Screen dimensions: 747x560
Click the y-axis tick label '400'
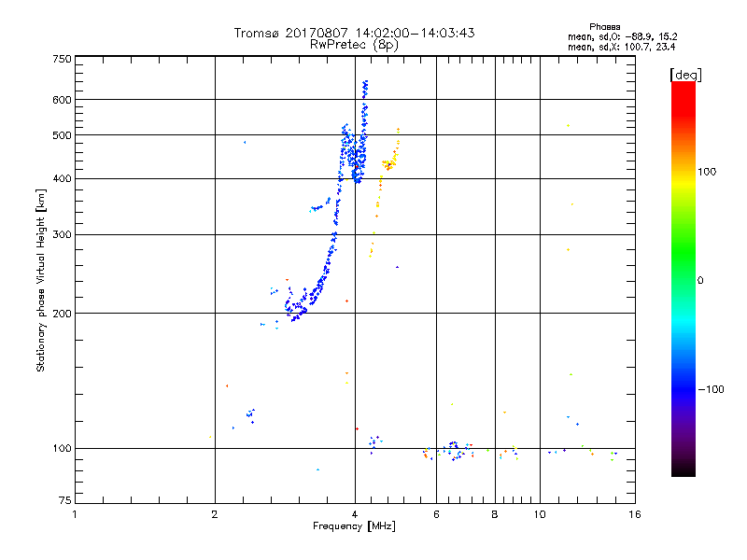coord(62,179)
